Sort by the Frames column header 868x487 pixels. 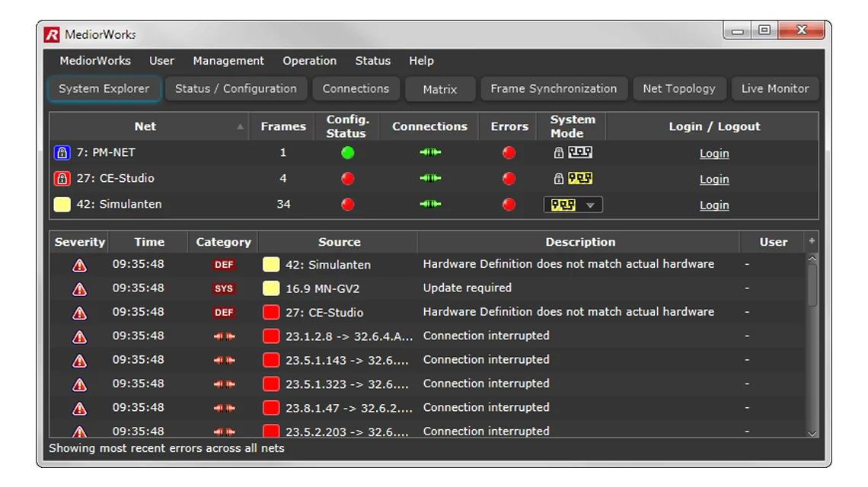coord(283,126)
